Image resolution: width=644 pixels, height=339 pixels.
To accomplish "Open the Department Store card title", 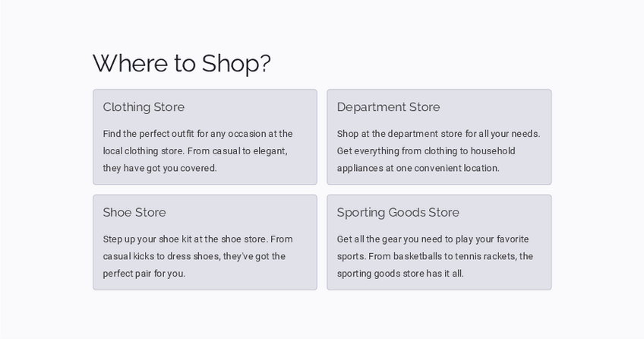I will [x=388, y=107].
